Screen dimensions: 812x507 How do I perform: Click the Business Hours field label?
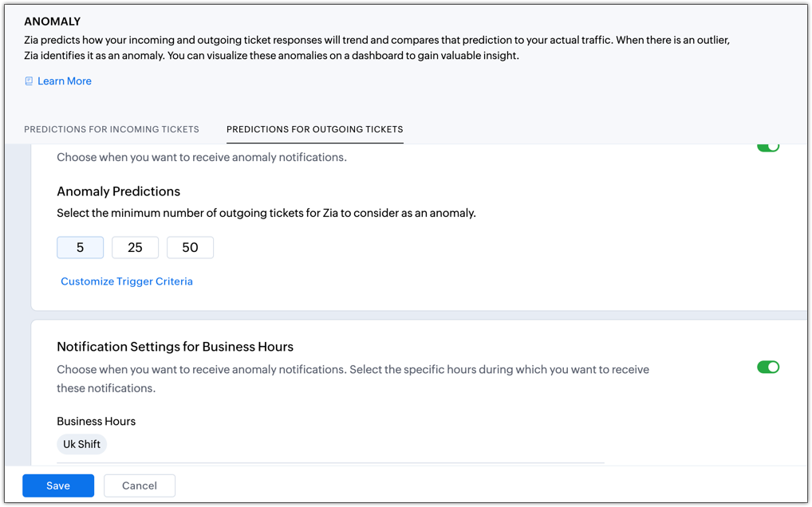(96, 421)
